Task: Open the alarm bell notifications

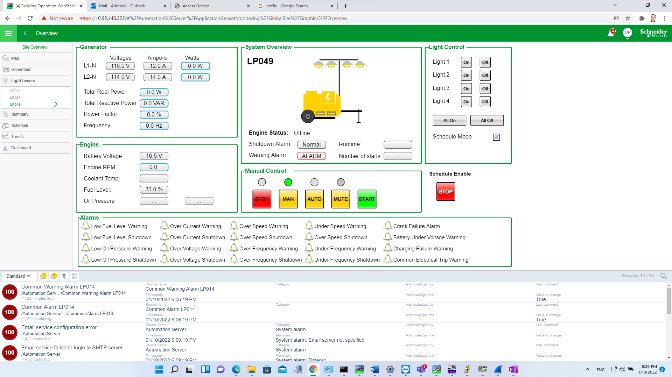Action: pos(612,33)
